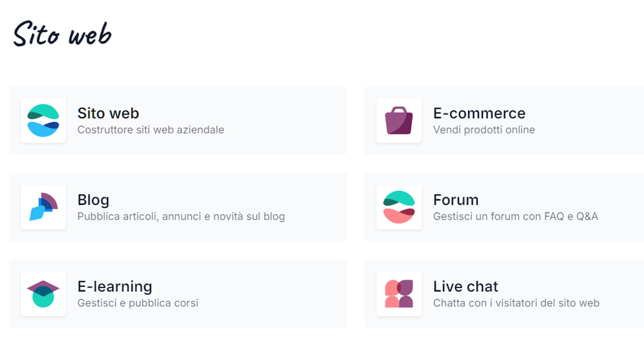Open the Forum title text
The width and height of the screenshot is (644, 359).
pyautogui.click(x=456, y=200)
